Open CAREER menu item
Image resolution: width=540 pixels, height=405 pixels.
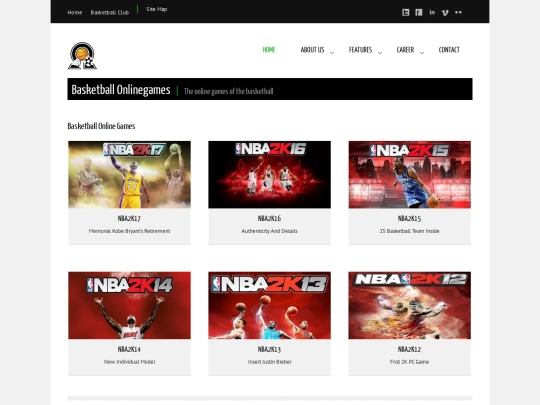click(x=405, y=50)
